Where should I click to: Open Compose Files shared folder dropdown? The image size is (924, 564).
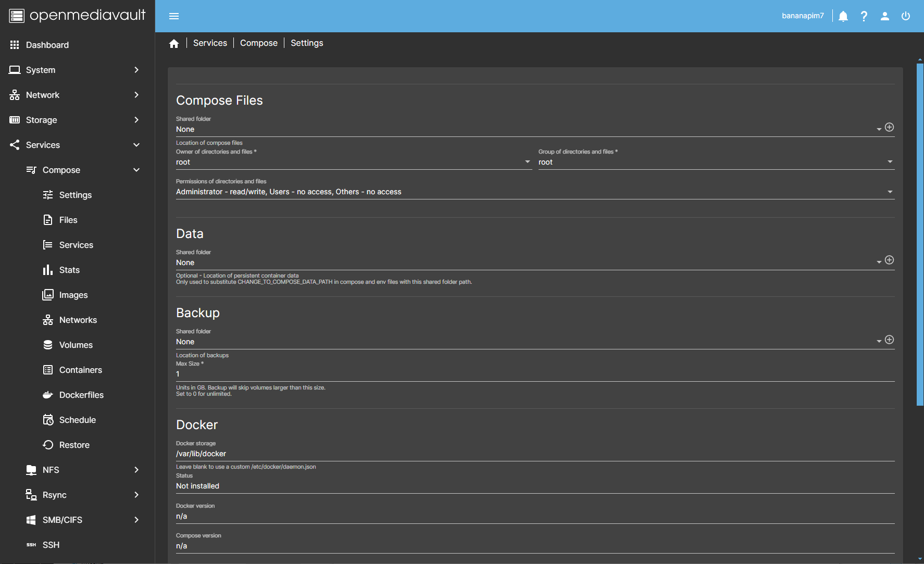529,129
